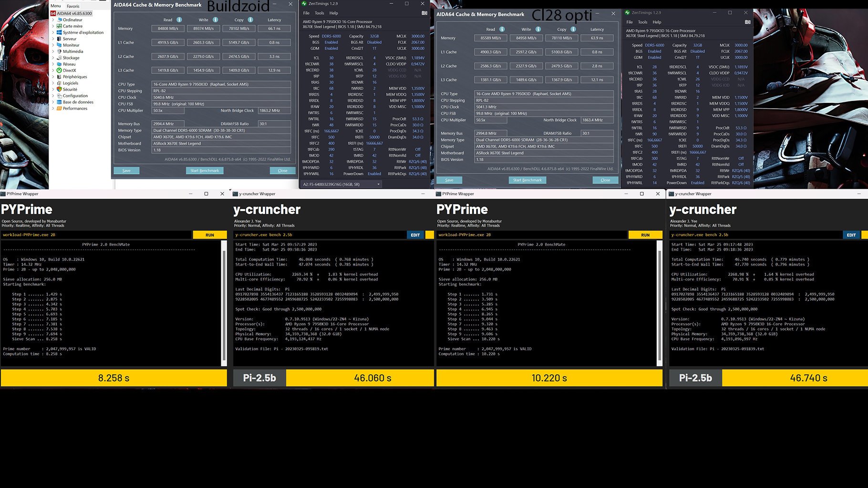The height and width of the screenshot is (488, 868).
Task: Click RUN in the right PYPrime Wrapper
Action: point(645,235)
